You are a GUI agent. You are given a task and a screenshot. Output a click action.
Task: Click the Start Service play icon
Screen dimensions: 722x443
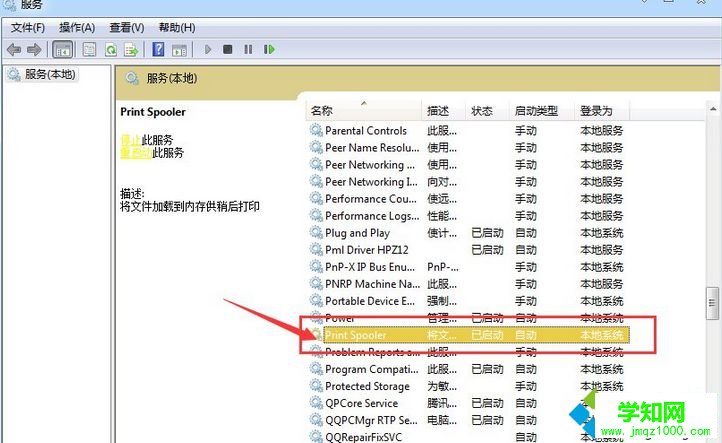[208, 49]
